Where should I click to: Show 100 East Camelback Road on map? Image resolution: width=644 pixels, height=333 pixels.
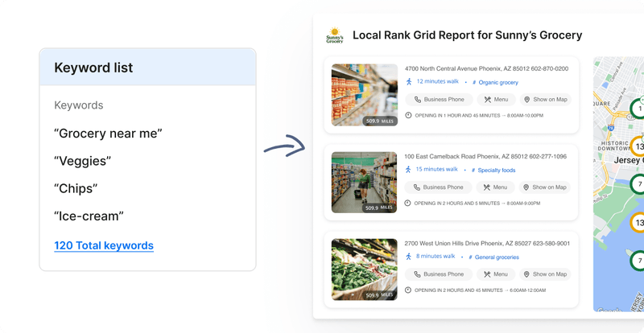545,187
